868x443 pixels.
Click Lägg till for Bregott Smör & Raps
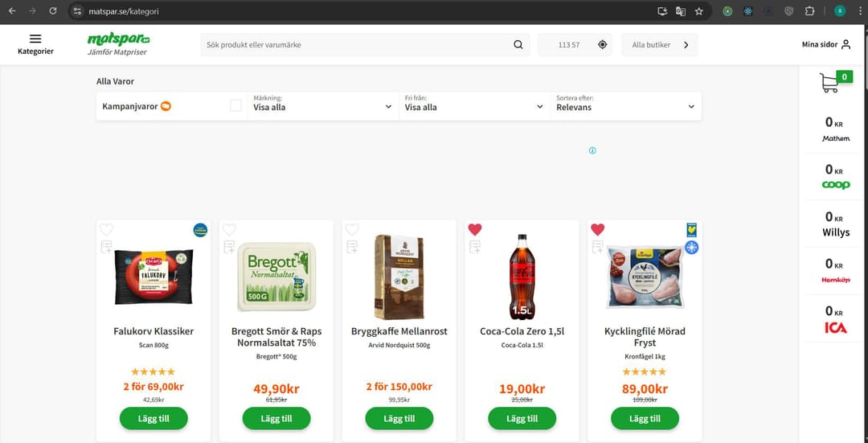[276, 418]
